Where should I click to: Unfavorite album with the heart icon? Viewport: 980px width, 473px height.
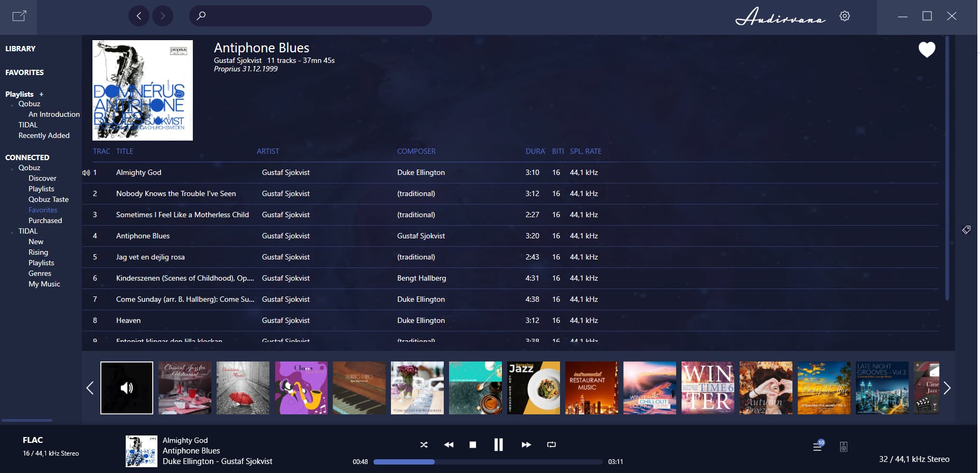tap(926, 50)
